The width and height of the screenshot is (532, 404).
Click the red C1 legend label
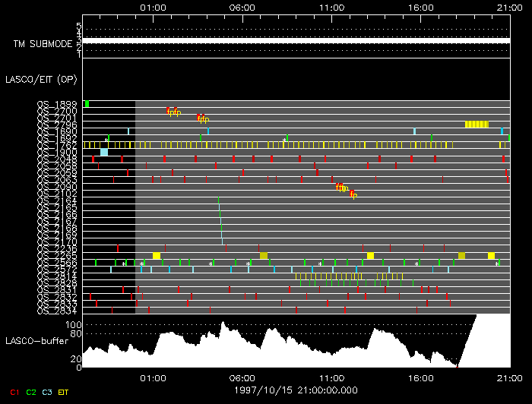click(x=11, y=393)
